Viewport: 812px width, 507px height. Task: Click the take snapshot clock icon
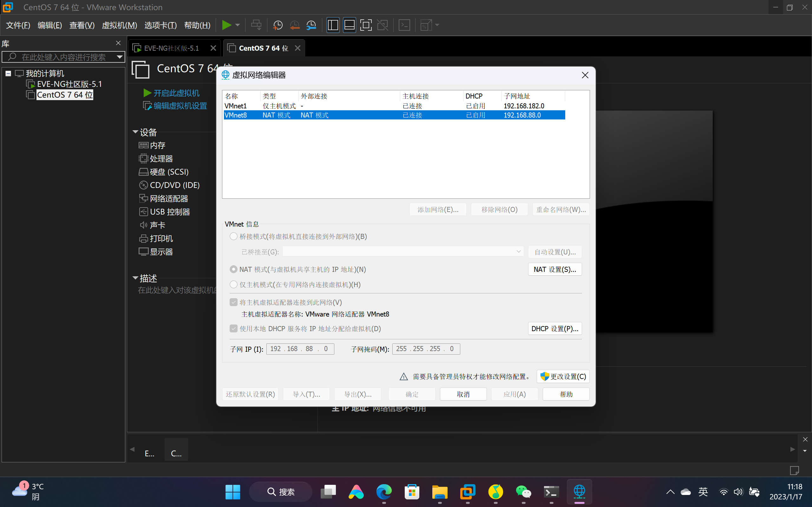click(278, 25)
